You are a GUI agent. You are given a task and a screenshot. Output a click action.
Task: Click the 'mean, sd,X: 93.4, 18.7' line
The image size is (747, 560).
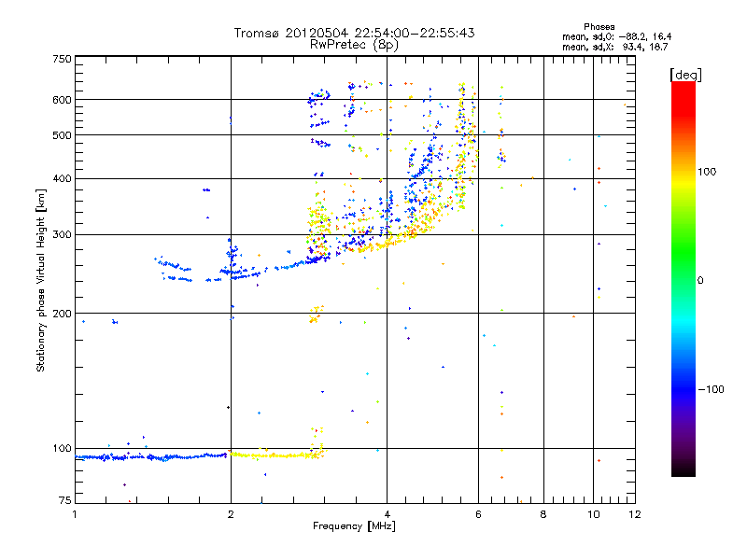coord(615,47)
